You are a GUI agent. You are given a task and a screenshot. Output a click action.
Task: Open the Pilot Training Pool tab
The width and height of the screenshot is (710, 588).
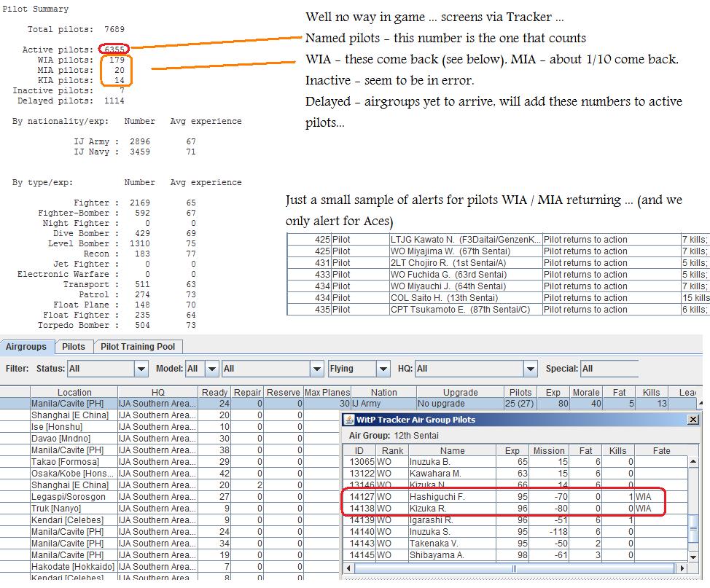pos(138,347)
